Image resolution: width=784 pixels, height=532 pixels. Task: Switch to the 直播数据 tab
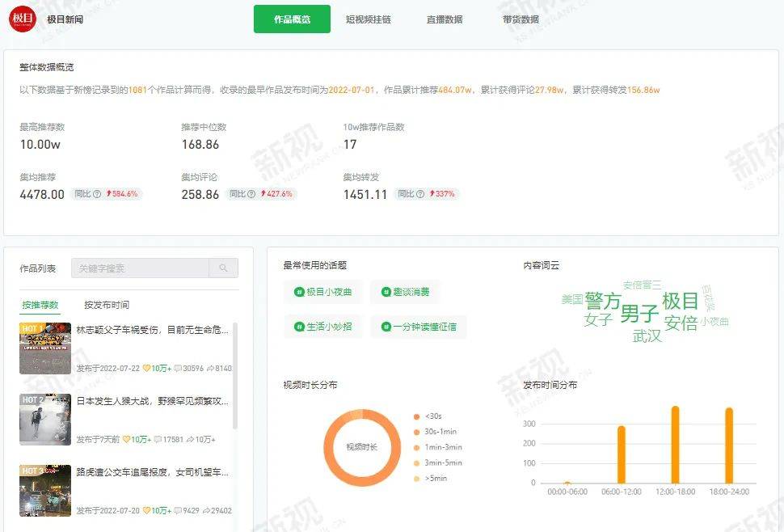pyautogui.click(x=445, y=19)
